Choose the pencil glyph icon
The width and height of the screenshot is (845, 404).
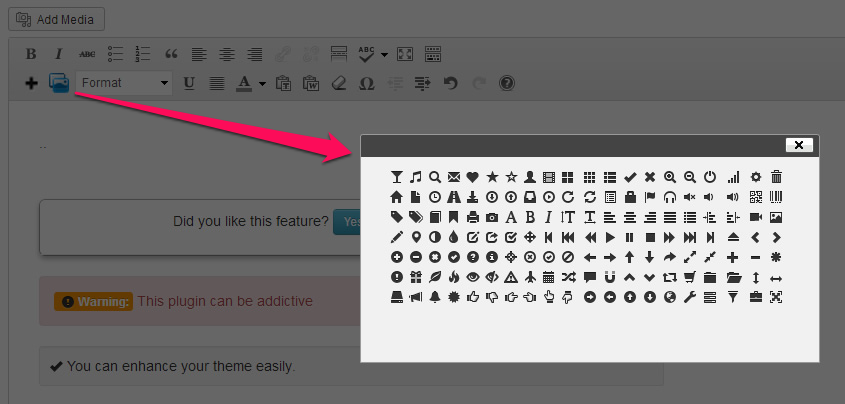pyautogui.click(x=397, y=237)
